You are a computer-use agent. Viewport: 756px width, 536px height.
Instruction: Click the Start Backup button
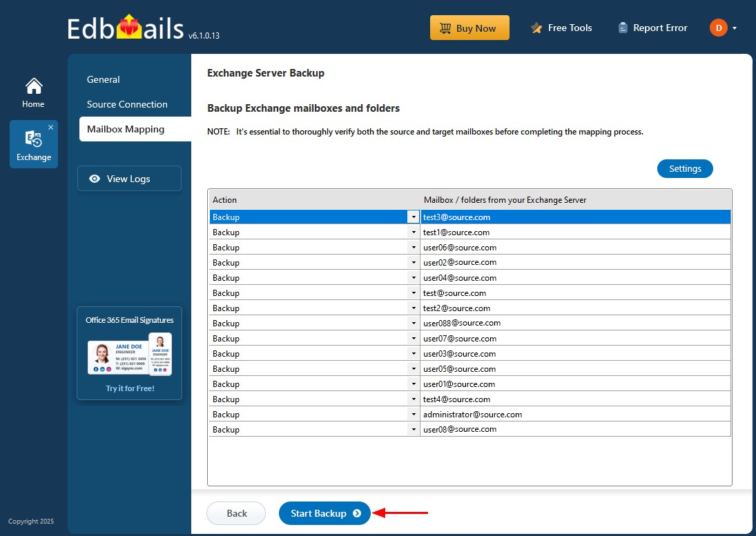[x=324, y=513]
